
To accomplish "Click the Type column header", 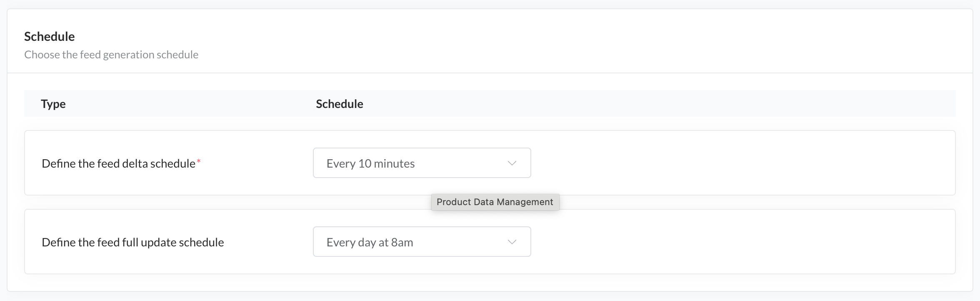I will pyautogui.click(x=53, y=104).
